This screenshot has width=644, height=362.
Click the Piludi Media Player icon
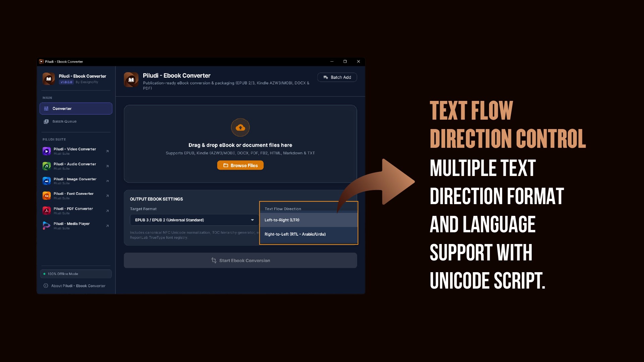[47, 226]
